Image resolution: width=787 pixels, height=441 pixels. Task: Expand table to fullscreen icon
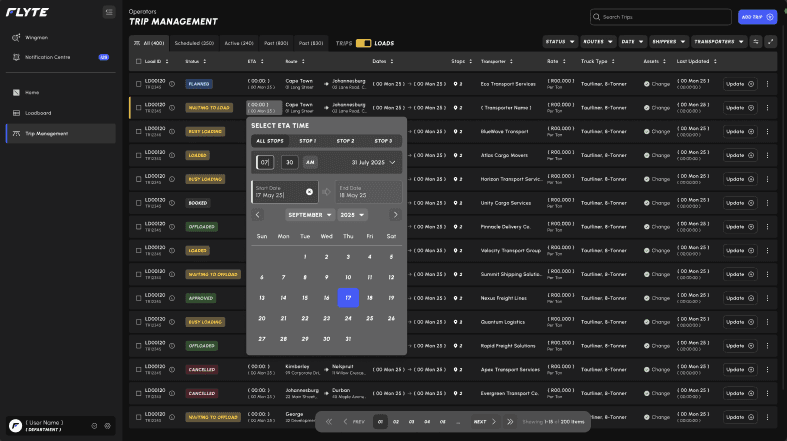[x=770, y=42]
